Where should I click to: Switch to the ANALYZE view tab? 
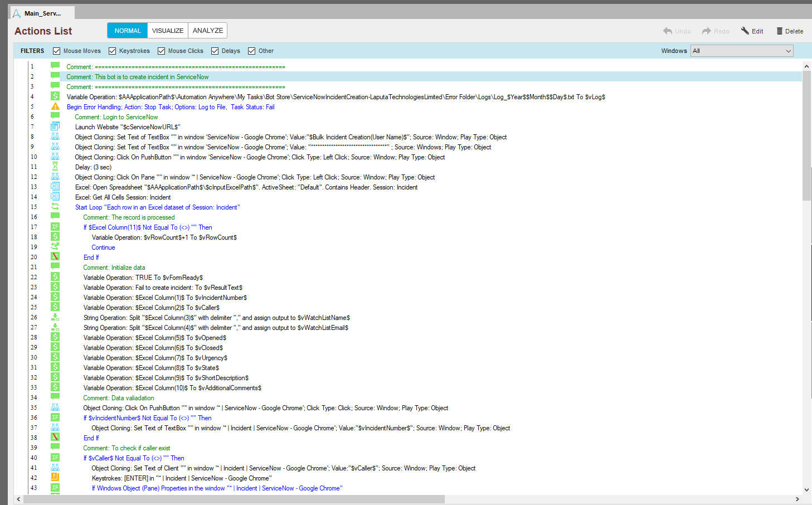208,31
